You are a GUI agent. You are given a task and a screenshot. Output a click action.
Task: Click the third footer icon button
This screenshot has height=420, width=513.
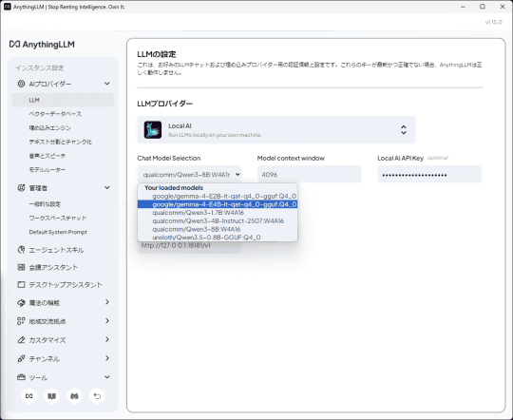pos(75,396)
